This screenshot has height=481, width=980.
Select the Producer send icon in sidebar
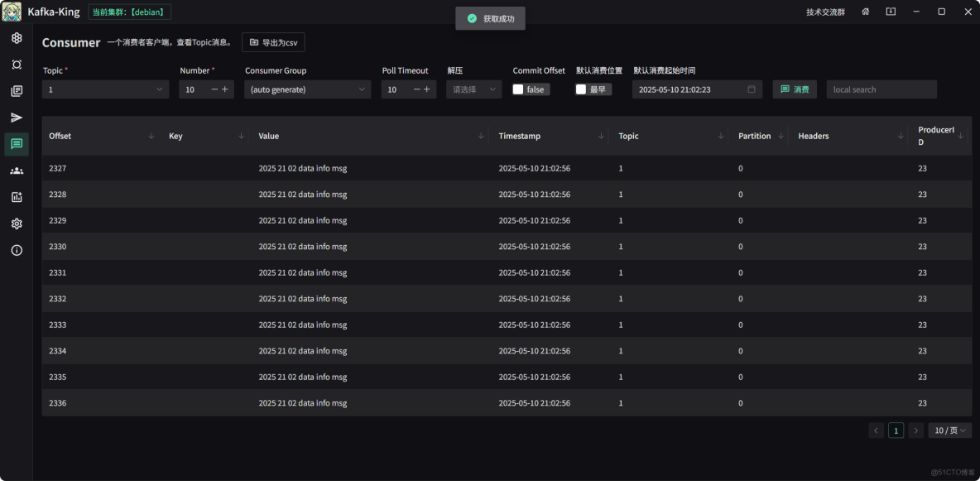click(17, 118)
